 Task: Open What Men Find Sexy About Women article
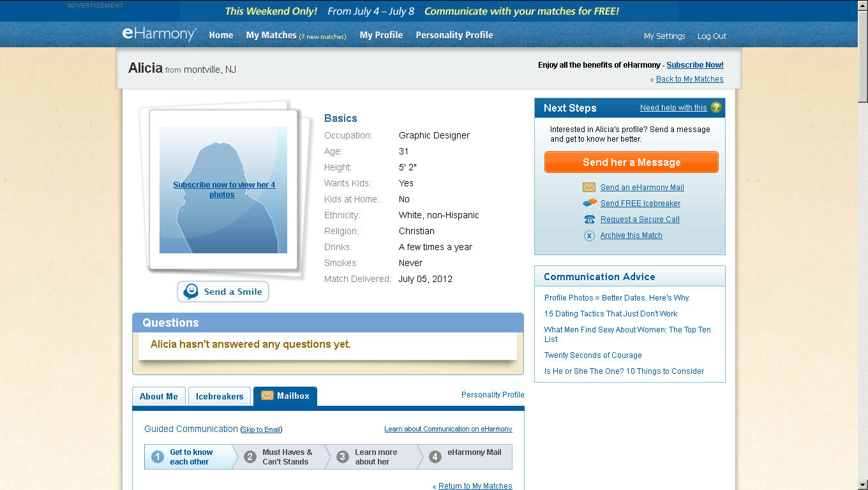(x=627, y=334)
